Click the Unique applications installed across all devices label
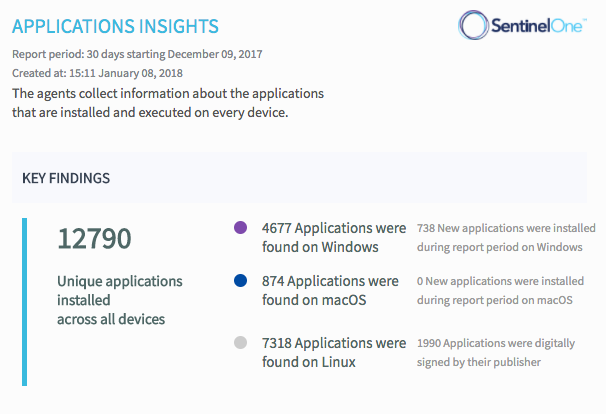This screenshot has height=414, width=606. 120,300
